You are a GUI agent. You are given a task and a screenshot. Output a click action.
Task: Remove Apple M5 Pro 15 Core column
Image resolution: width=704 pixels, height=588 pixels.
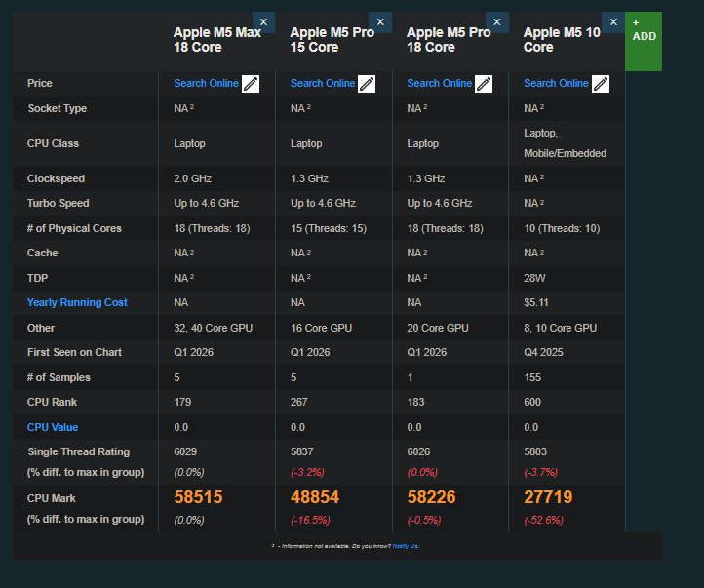click(x=380, y=22)
